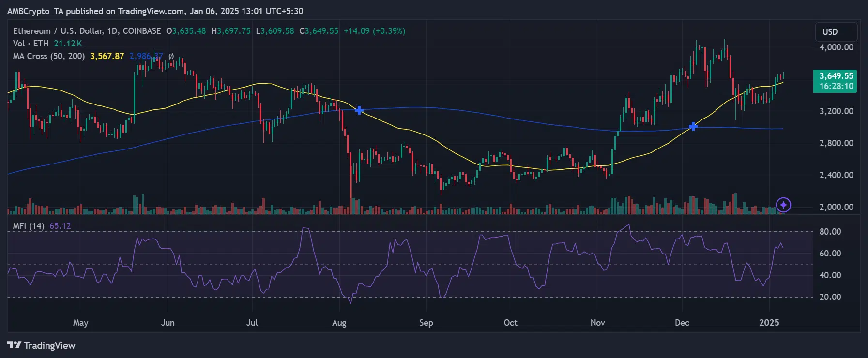Click the 80.00 MFI axis label

[x=830, y=232]
